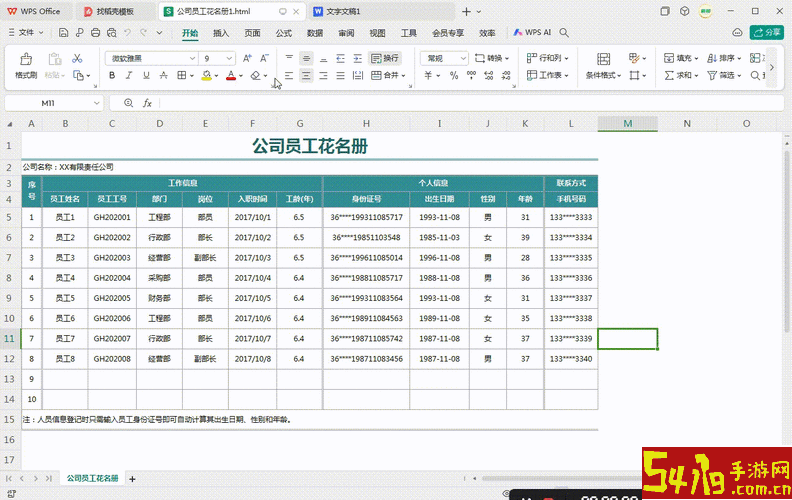
Task: Toggle Underline formatting
Action: pos(146,75)
